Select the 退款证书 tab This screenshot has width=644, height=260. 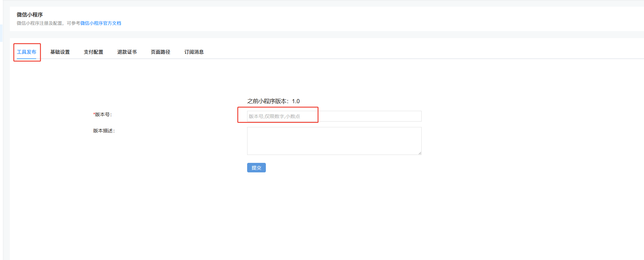point(127,52)
